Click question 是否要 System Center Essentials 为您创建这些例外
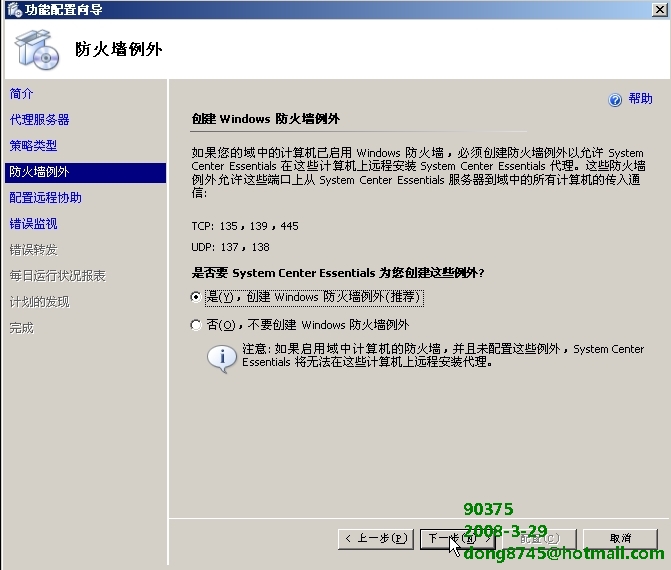The width and height of the screenshot is (671, 570). 338,273
